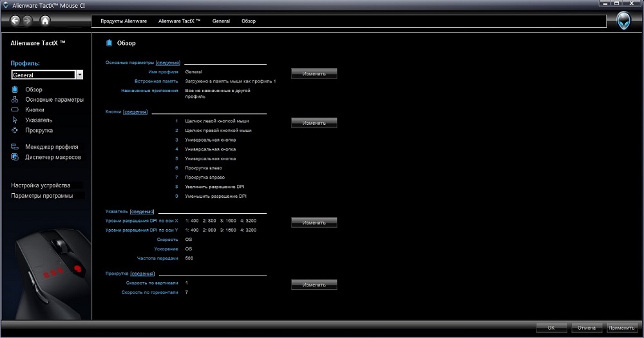The image size is (644, 338).
Task: Click the Отмена button
Action: coord(587,328)
